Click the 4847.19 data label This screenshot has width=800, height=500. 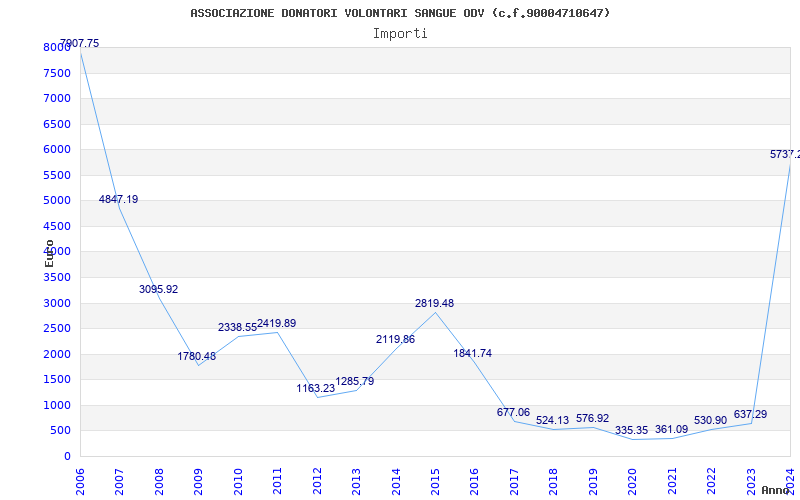pyautogui.click(x=118, y=199)
